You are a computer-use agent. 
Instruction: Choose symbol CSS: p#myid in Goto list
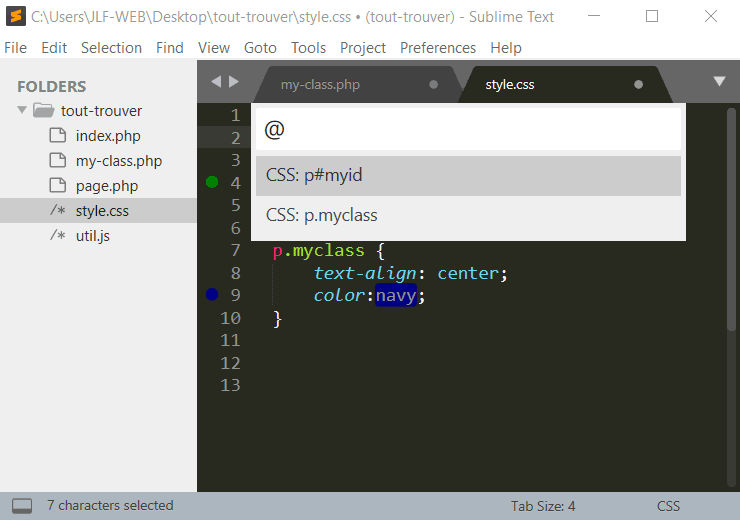(468, 176)
